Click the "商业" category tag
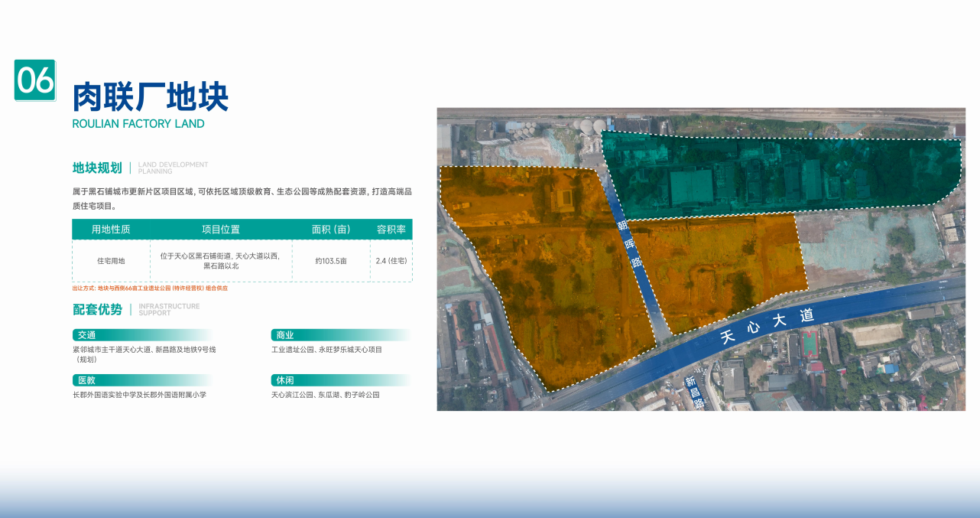The height and width of the screenshot is (518, 980). click(284, 335)
